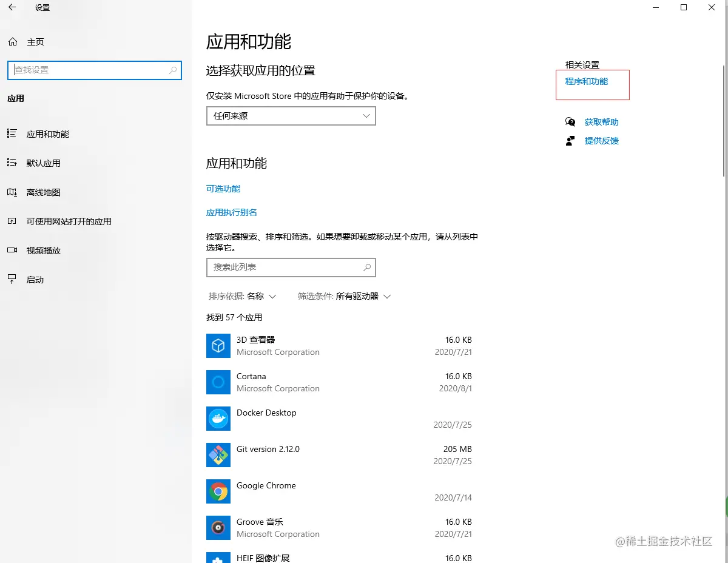Select the 3D 查看器 app icon
This screenshot has height=563, width=728.
coord(218,346)
